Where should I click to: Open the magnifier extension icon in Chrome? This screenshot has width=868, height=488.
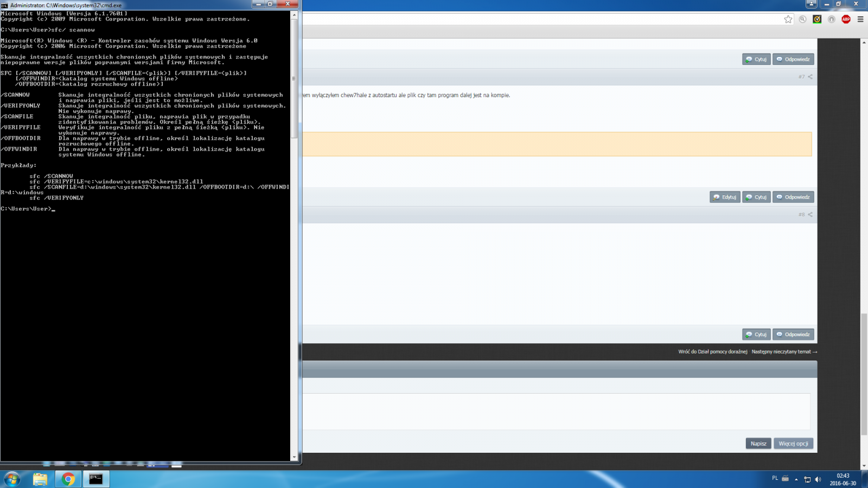tap(803, 19)
